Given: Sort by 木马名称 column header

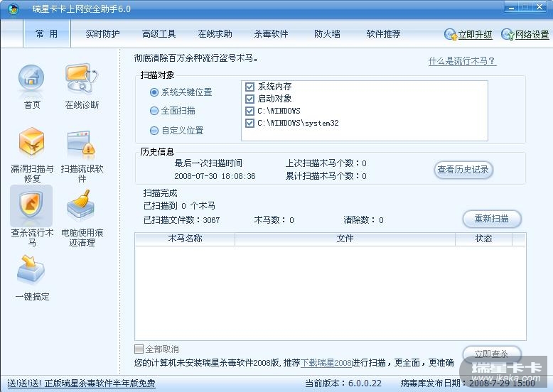Looking at the screenshot, I should [185, 239].
